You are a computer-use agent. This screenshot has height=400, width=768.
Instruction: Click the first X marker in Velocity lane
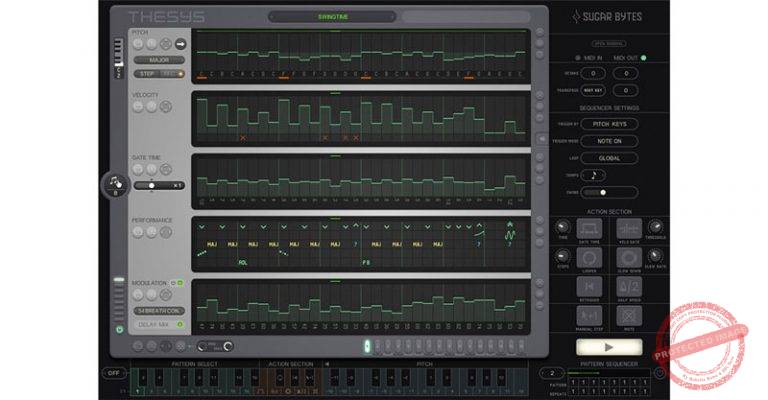pos(243,138)
